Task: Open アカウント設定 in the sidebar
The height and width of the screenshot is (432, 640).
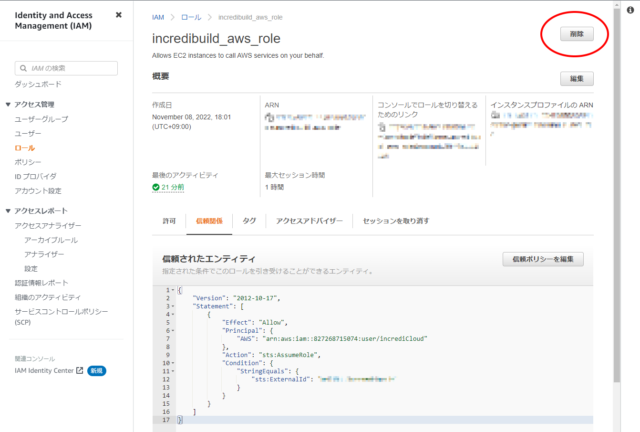Action: pos(38,191)
